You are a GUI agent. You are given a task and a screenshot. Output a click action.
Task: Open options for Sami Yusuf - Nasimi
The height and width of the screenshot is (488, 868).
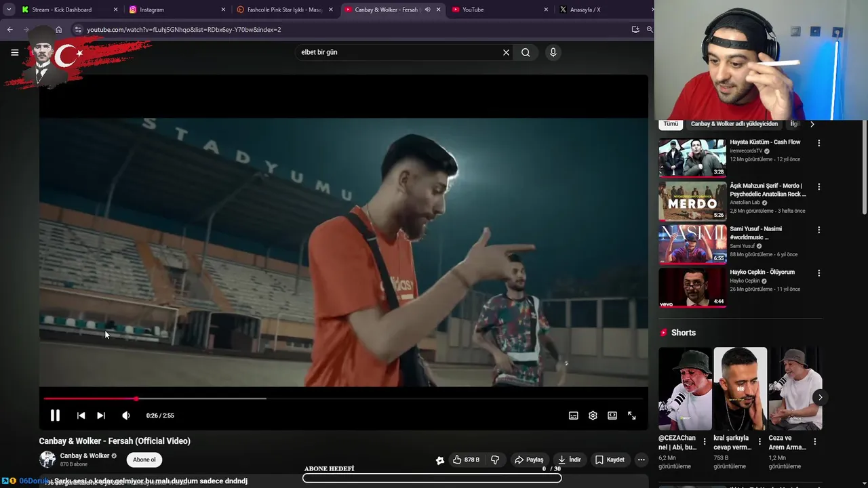818,230
